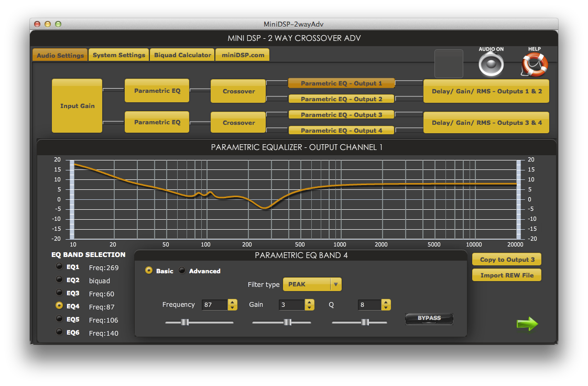
Task: Click the EQ3 Freq:60 label
Action: click(102, 294)
